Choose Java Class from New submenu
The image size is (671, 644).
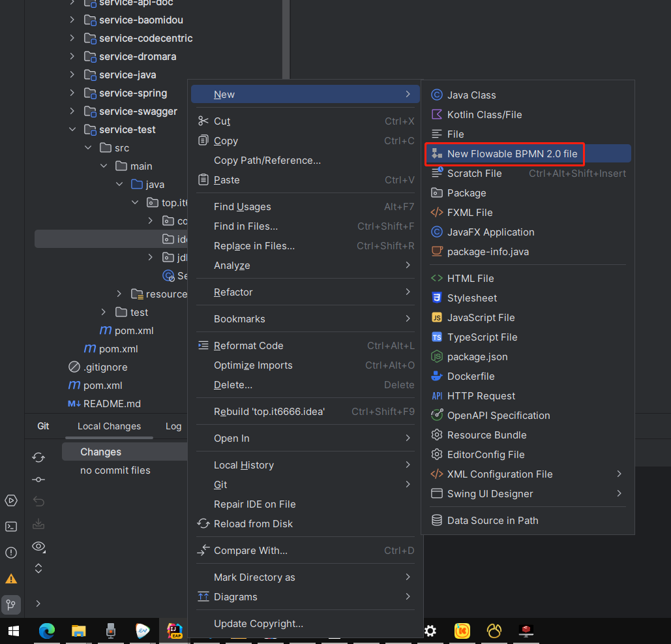pyautogui.click(x=528, y=95)
